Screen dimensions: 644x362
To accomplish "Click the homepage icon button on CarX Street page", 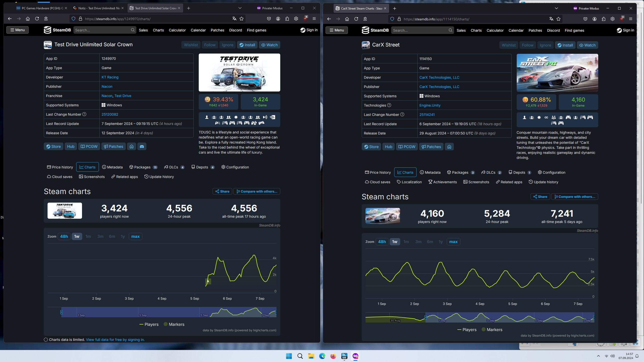I will [449, 147].
